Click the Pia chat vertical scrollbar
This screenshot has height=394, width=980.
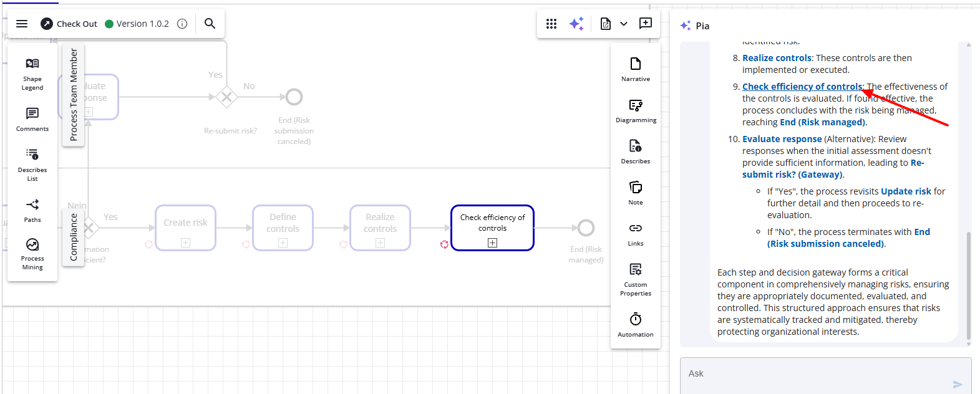point(968,286)
